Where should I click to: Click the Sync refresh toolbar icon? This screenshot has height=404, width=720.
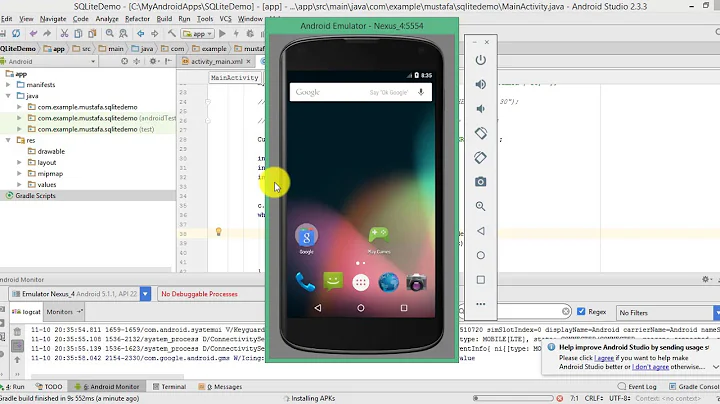pyautogui.click(x=16, y=34)
